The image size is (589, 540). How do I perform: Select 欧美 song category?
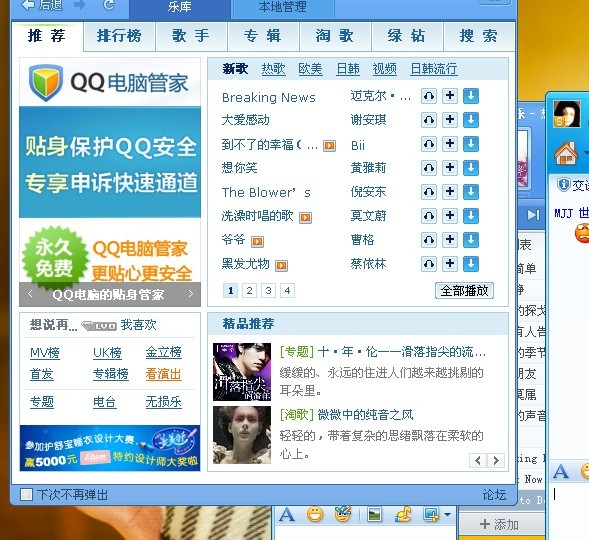click(310, 69)
